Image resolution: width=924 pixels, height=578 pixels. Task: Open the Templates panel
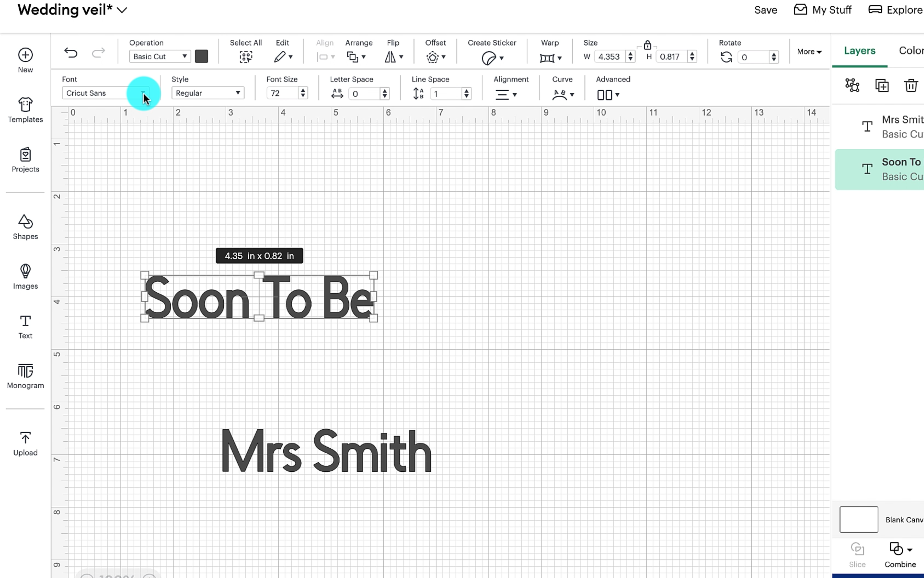[x=25, y=110]
